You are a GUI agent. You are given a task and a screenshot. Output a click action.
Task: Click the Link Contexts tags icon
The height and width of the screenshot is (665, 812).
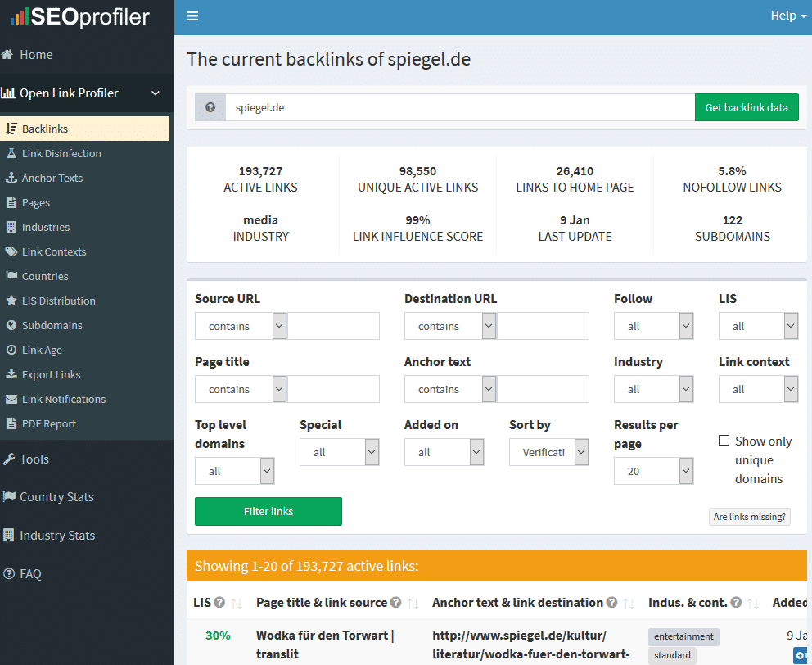tap(11, 252)
